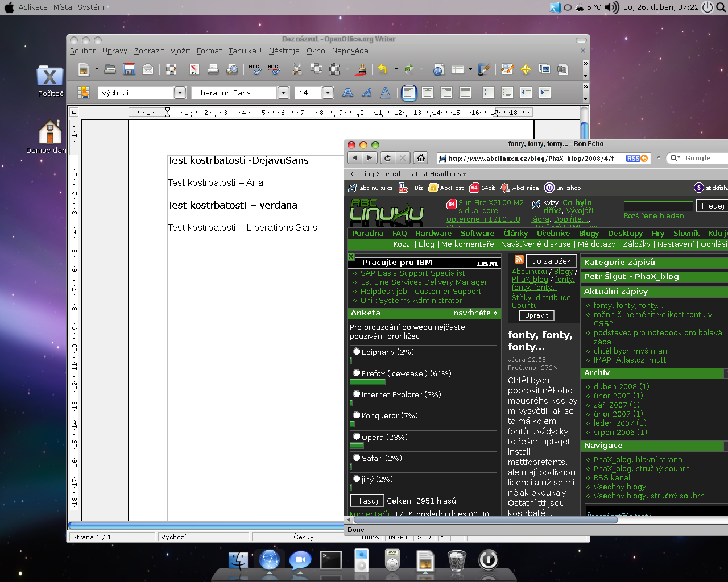Click the Edit file pencil icon in Writer
728x582 pixels.
point(171,69)
